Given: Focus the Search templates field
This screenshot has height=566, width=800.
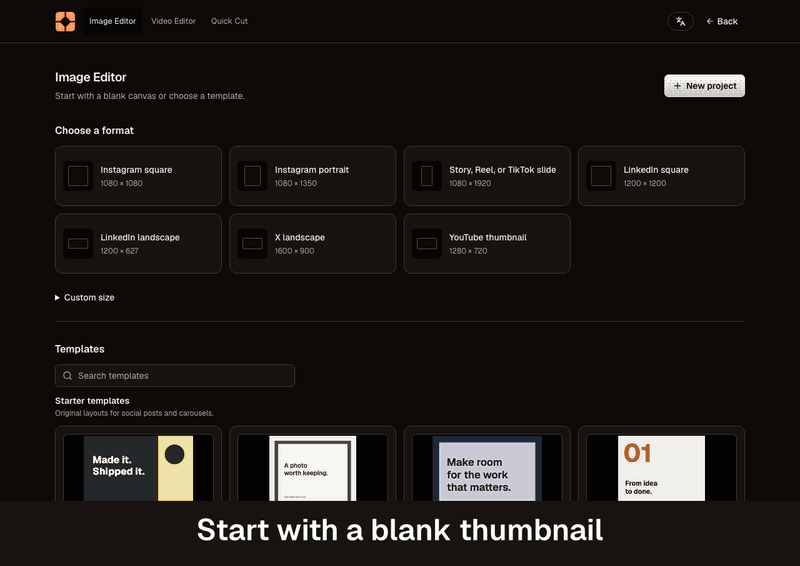Looking at the screenshot, I should point(175,376).
